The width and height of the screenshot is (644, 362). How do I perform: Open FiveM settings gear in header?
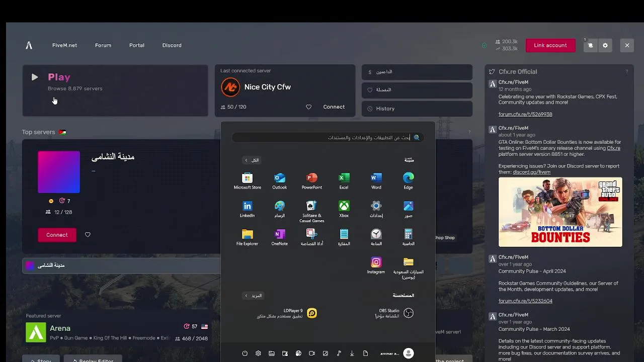pyautogui.click(x=605, y=45)
